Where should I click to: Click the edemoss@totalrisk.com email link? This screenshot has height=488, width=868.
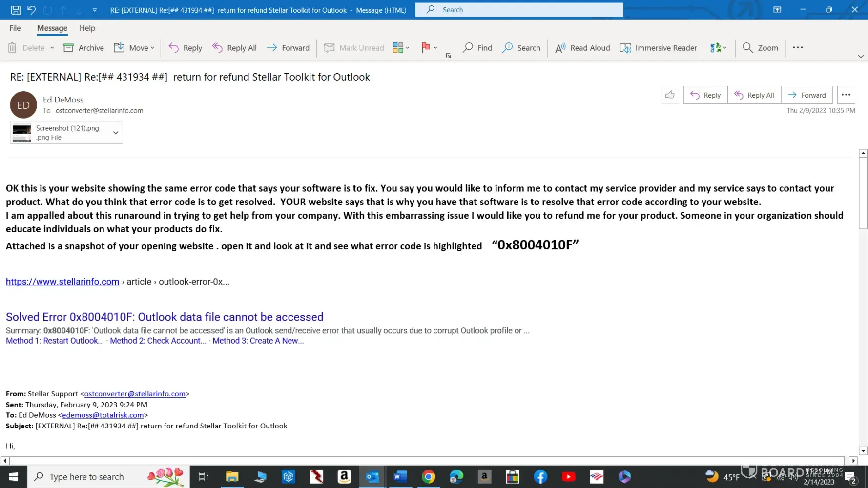[103, 415]
